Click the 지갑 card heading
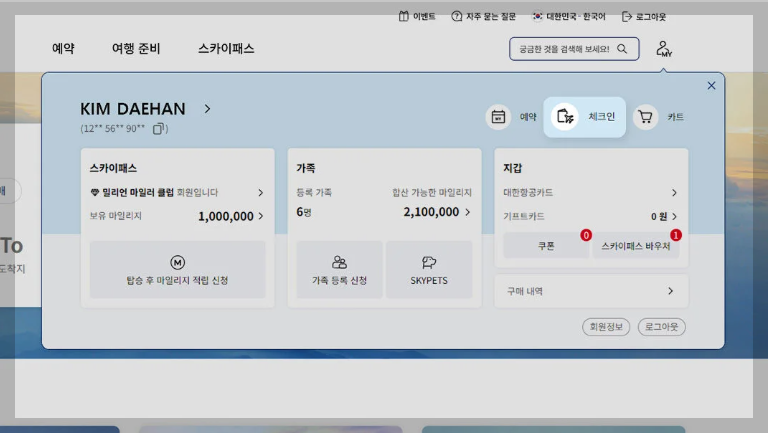Image resolution: width=768 pixels, height=433 pixels. tap(513, 168)
